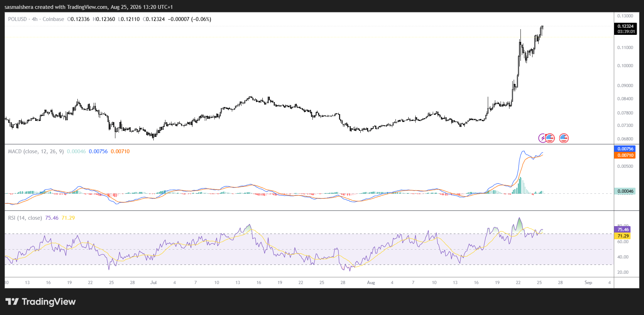Click the current price label 0.12324 on price scale
This screenshot has width=644, height=315.
coord(626,26)
